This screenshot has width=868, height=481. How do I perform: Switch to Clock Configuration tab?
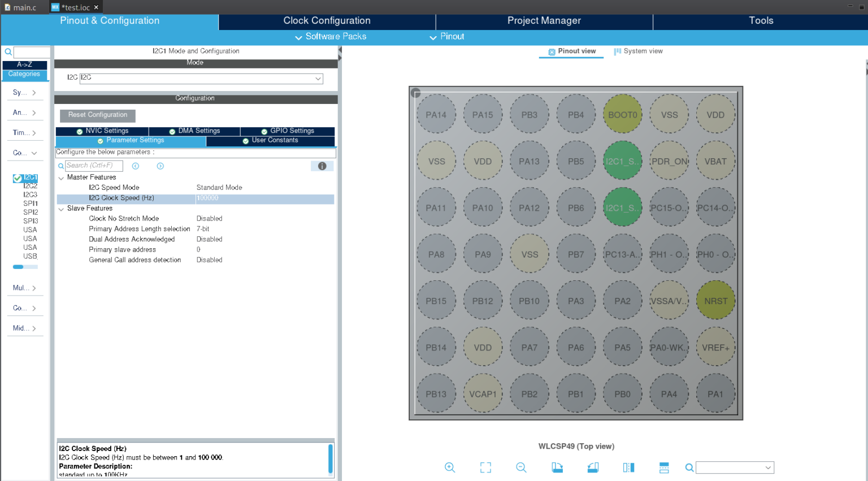327,21
